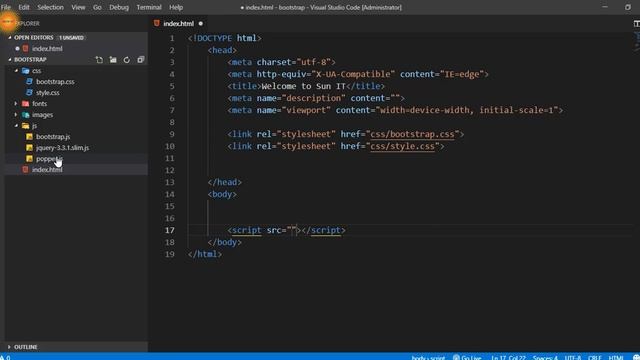Click the split editor icon at top right
This screenshot has width=640, height=360.
(x=636, y=24)
